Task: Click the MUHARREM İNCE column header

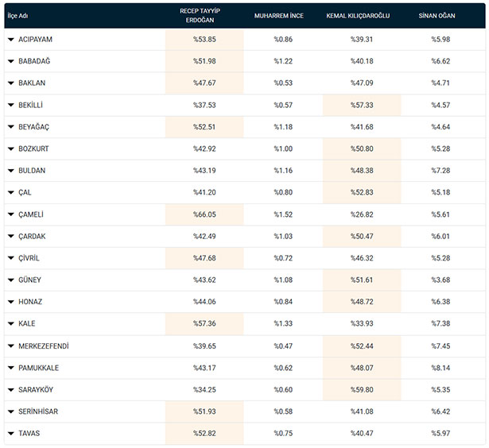Action: pos(279,16)
